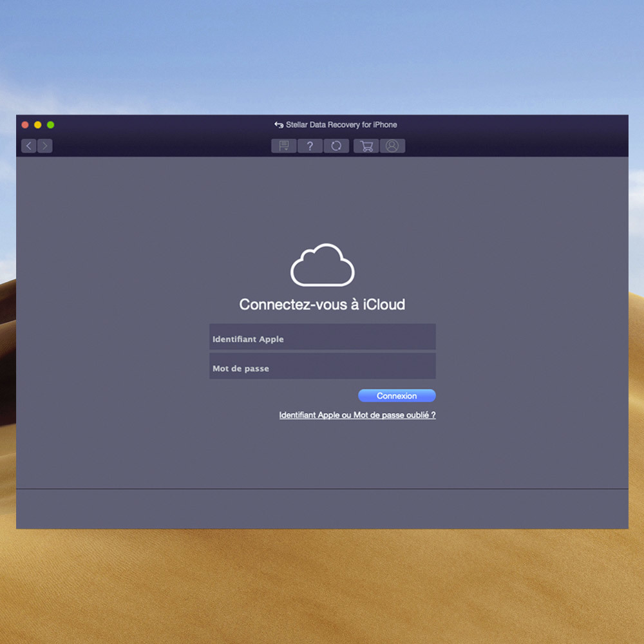Close the window with the red button
The height and width of the screenshot is (644, 644).
[x=25, y=125]
